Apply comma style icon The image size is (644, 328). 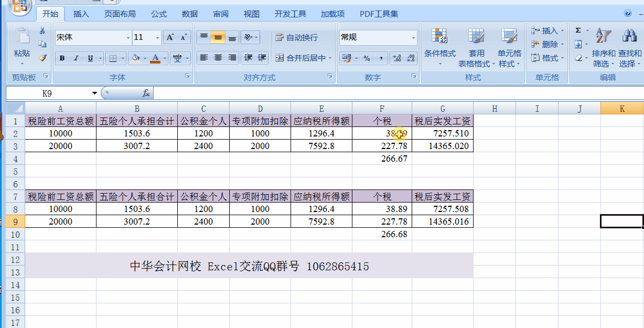(x=381, y=58)
